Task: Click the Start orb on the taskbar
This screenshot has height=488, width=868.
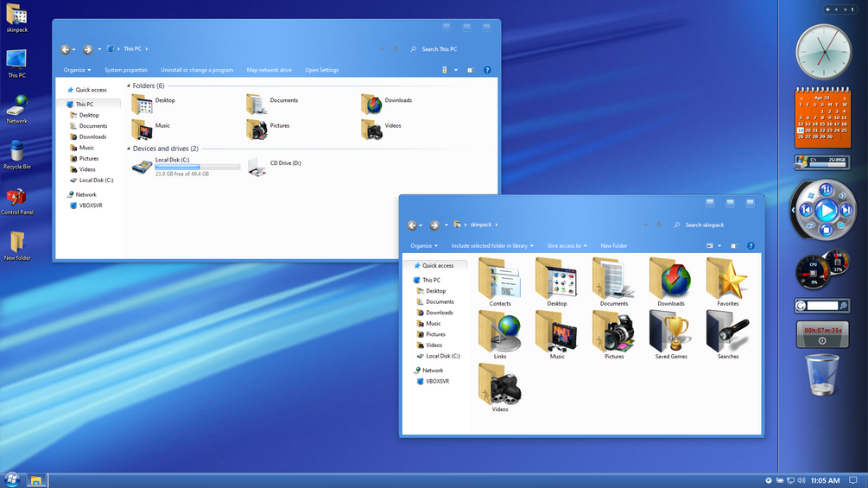Action: pyautogui.click(x=11, y=479)
